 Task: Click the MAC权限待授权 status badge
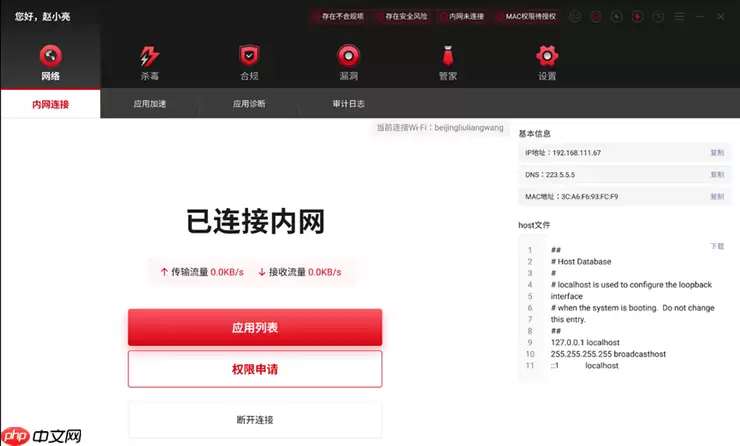(526, 17)
